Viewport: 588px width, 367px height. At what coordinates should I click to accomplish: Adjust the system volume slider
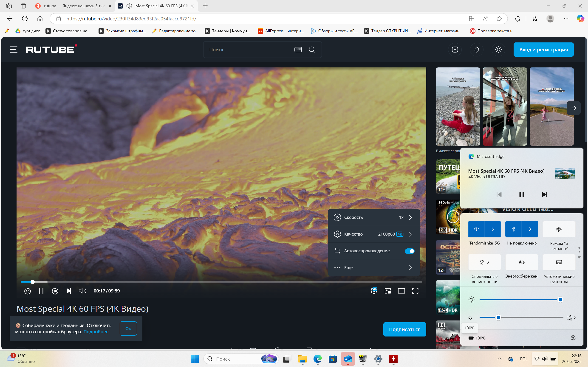521,317
